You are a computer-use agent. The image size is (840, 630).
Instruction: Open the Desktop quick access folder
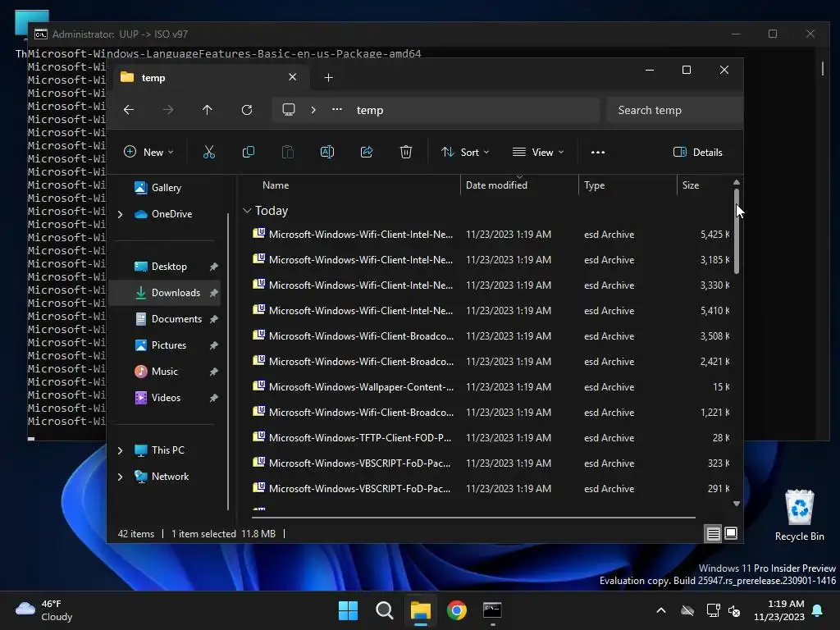[x=168, y=267]
